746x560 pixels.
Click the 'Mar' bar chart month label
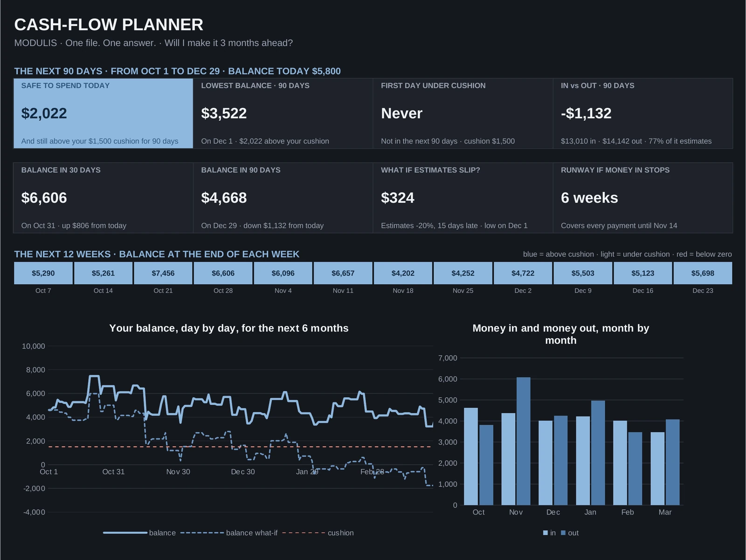coord(665,512)
